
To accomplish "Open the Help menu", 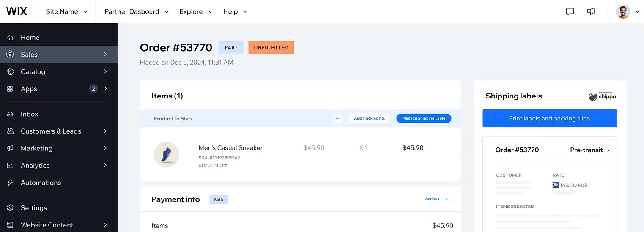I will click(x=235, y=11).
